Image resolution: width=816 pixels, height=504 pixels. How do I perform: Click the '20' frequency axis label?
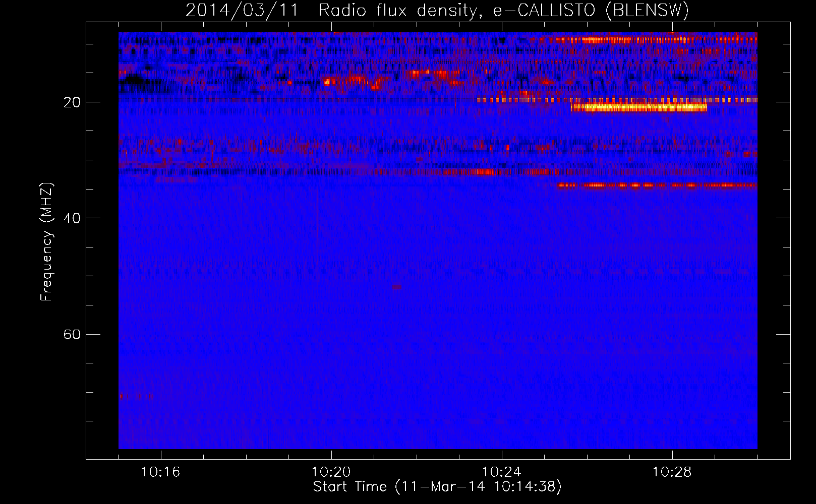coord(72,102)
